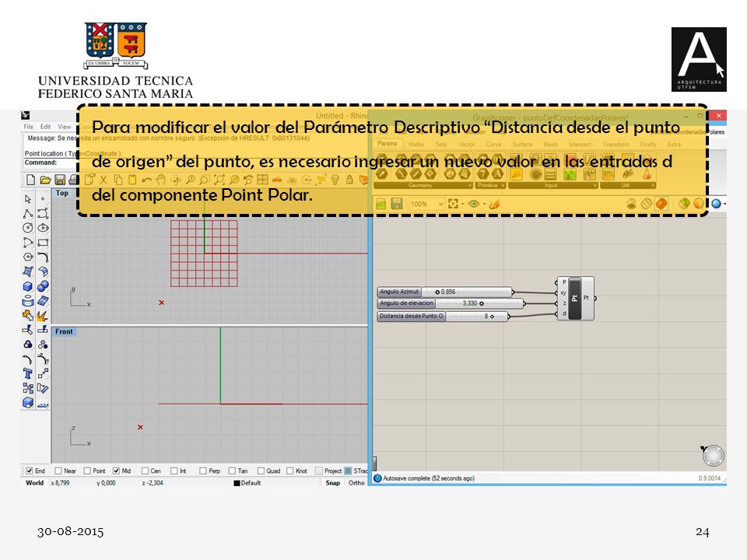This screenshot has height=560, width=747.
Task: Enable the Perp object snap
Action: (x=203, y=471)
